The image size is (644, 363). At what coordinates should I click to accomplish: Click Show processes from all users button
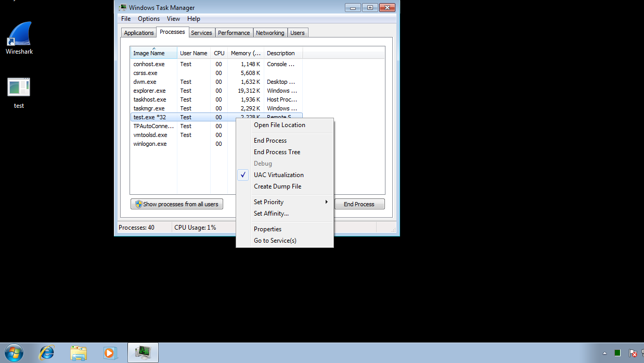point(177,204)
